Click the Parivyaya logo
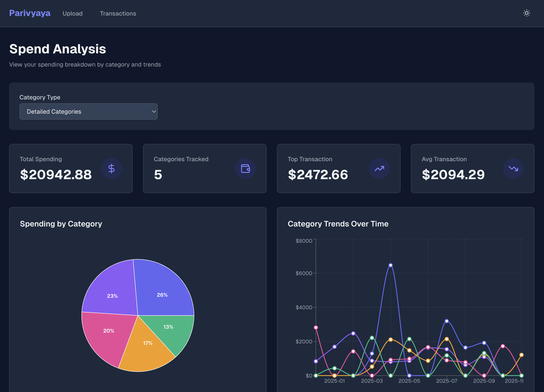Image resolution: width=544 pixels, height=392 pixels. (x=30, y=13)
